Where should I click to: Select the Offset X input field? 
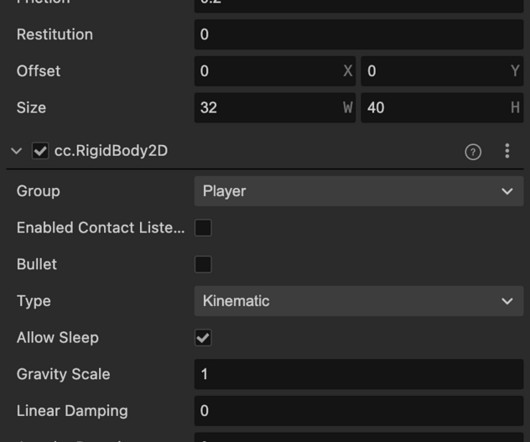pyautogui.click(x=275, y=71)
